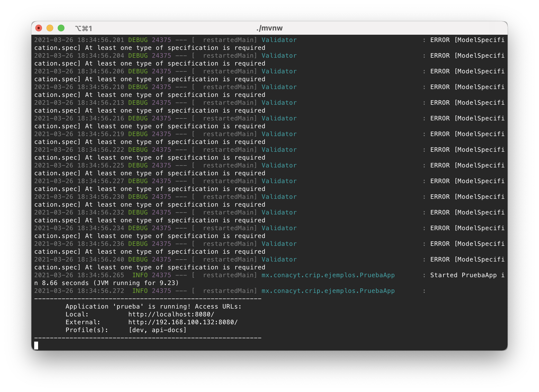This screenshot has width=539, height=392.
Task: Click the log timestamp 18:34:56.230
Action: pyautogui.click(x=101, y=197)
